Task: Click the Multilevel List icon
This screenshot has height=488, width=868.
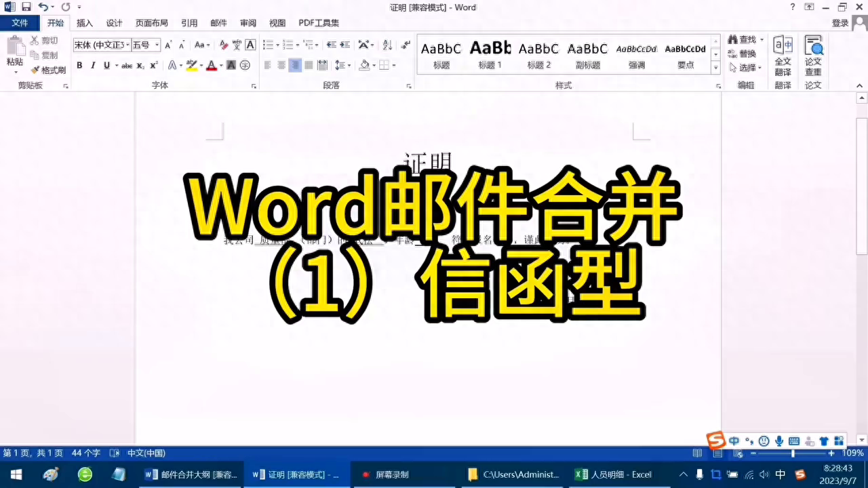Action: click(309, 45)
